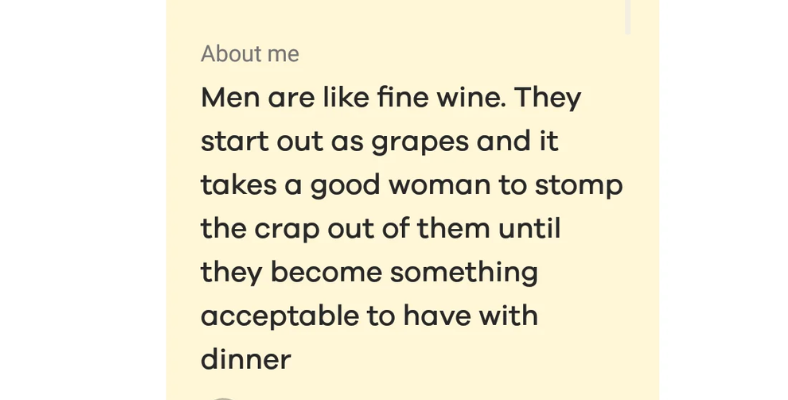The image size is (788, 400).
Task: Click the white margin left of yellow card
Action: (80, 200)
